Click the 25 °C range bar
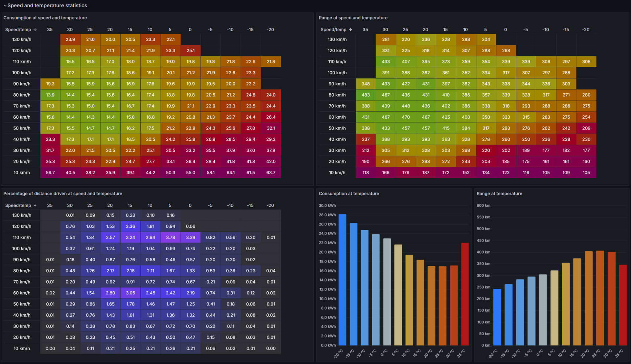631x364 pixels. point(600,297)
